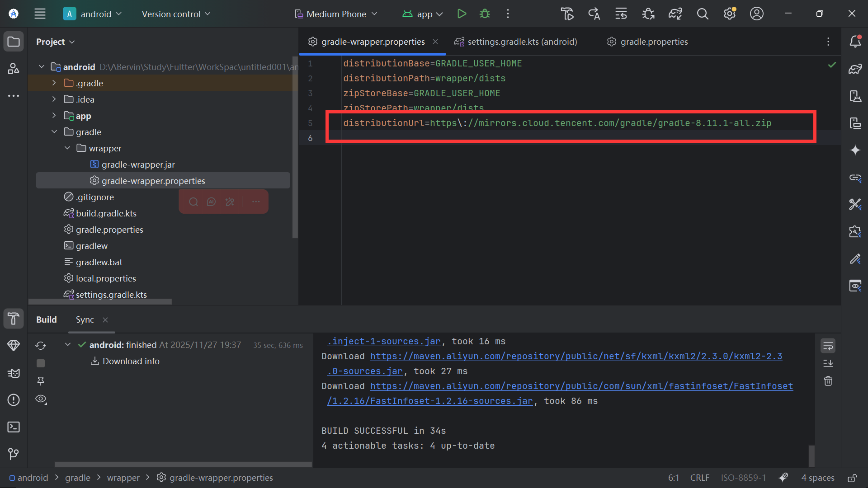
Task: Open Search Everywhere magnifier icon
Action: [702, 14]
